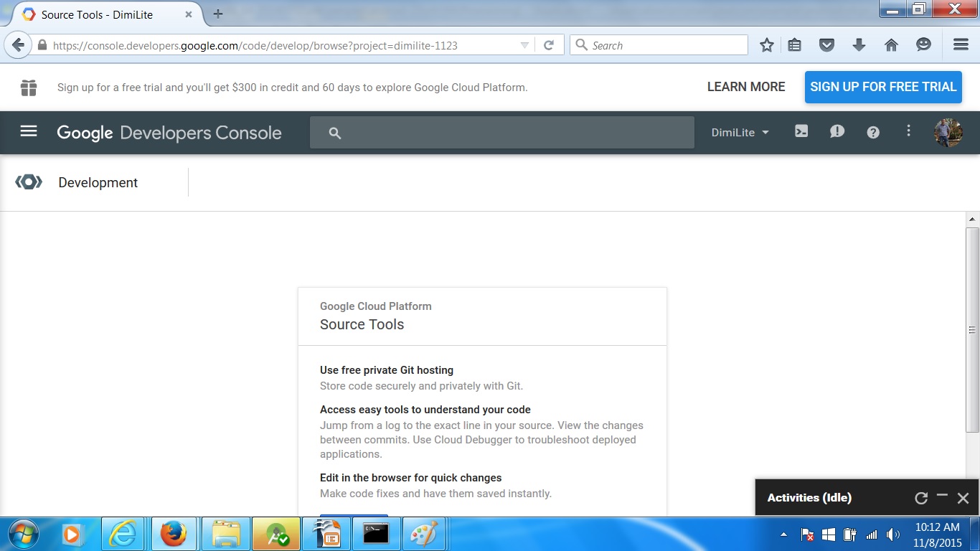Click 'Use free private Git hosting' heading
Viewport: 980px width, 551px height.
pos(387,370)
